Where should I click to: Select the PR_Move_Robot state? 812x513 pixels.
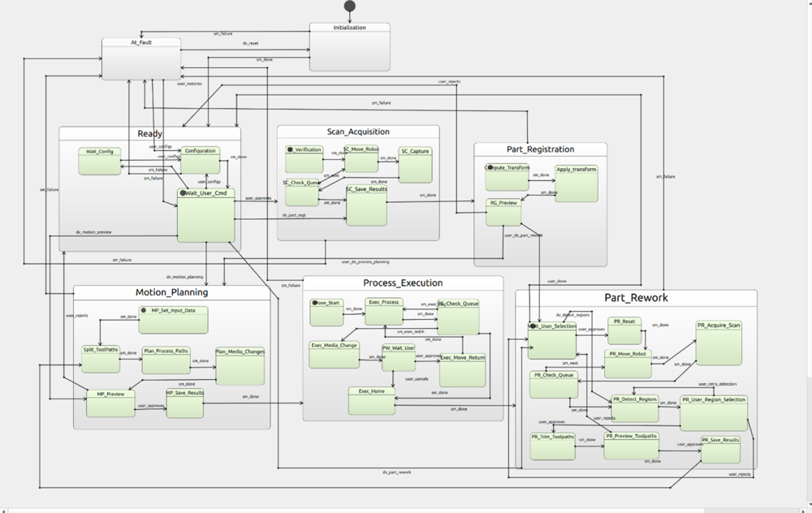tap(628, 364)
